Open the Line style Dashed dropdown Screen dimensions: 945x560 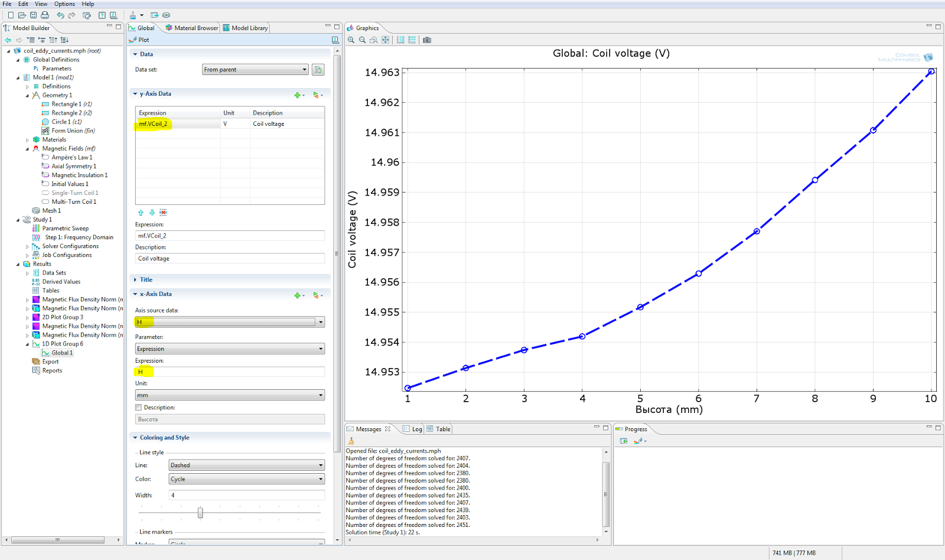pos(246,465)
